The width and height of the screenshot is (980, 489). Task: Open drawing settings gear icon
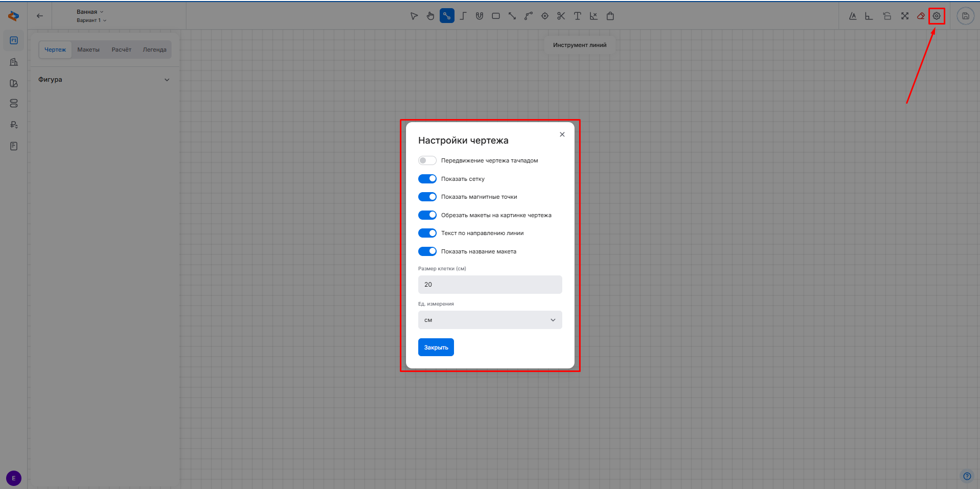tap(937, 16)
